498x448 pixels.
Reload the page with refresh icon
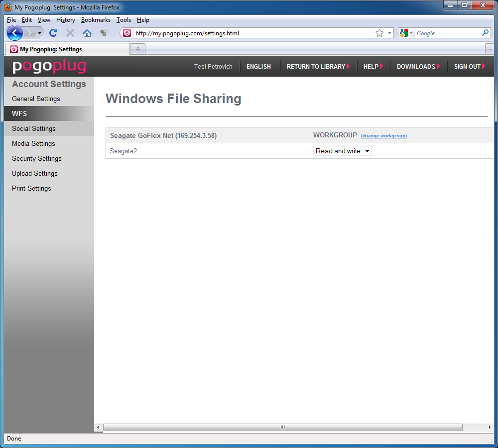point(53,33)
